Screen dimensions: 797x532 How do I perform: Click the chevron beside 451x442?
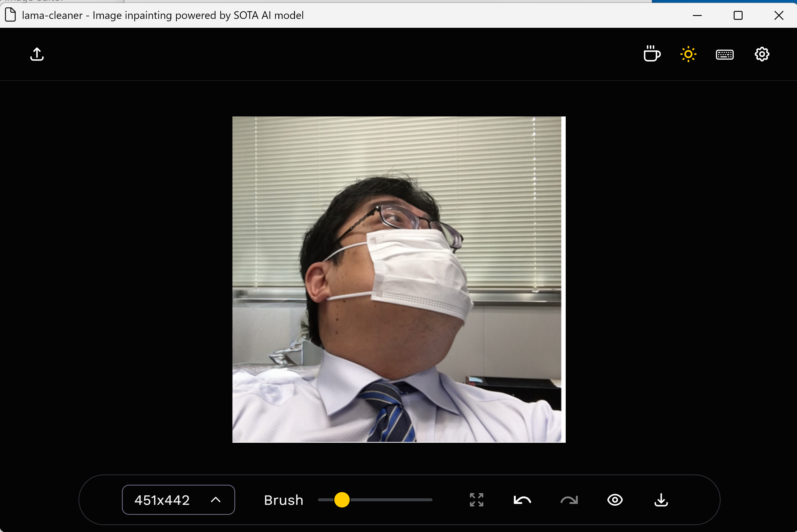click(216, 500)
